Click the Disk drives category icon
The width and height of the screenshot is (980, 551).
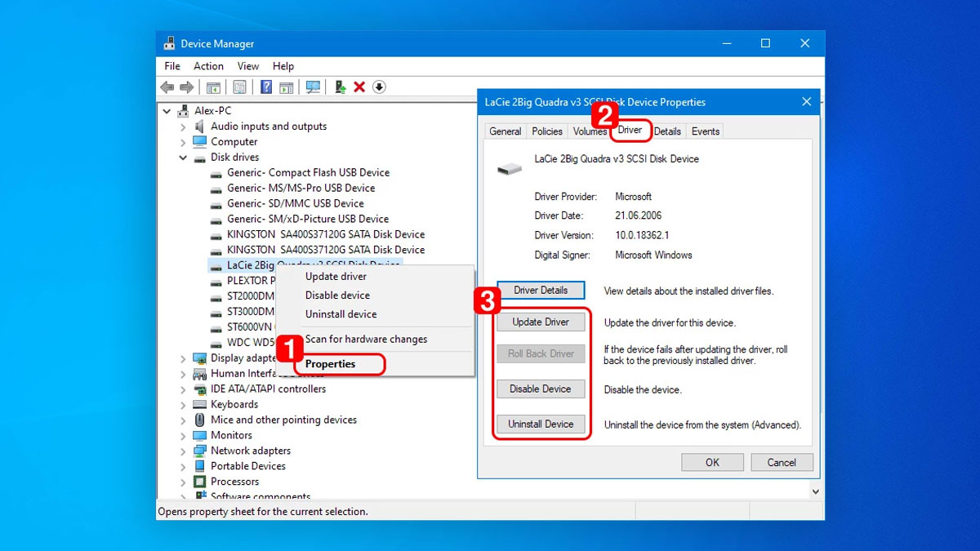(x=199, y=158)
